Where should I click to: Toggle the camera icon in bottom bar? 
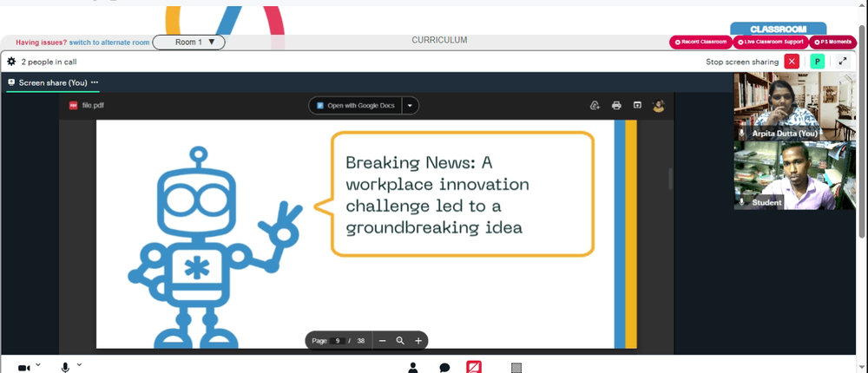(x=23, y=368)
